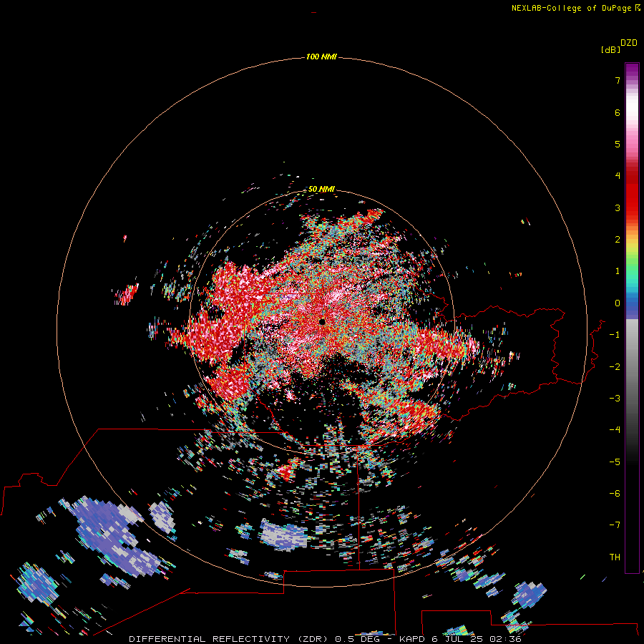The width and height of the screenshot is (644, 644).
Task: Select the 4 value on the scale
Action: point(618,176)
